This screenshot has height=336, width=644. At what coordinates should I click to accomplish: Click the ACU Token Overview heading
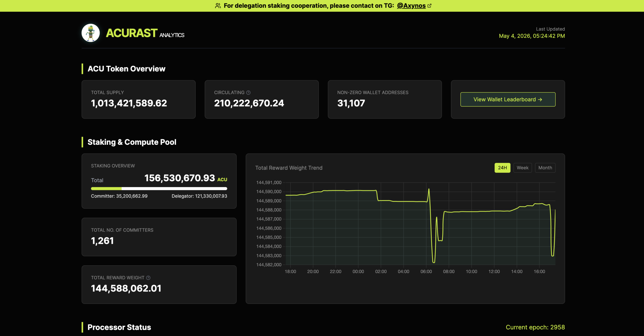(126, 69)
